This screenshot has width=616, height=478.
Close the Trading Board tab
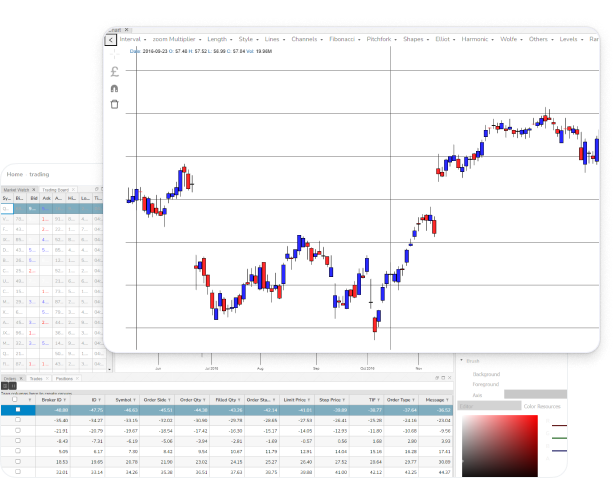(72, 189)
